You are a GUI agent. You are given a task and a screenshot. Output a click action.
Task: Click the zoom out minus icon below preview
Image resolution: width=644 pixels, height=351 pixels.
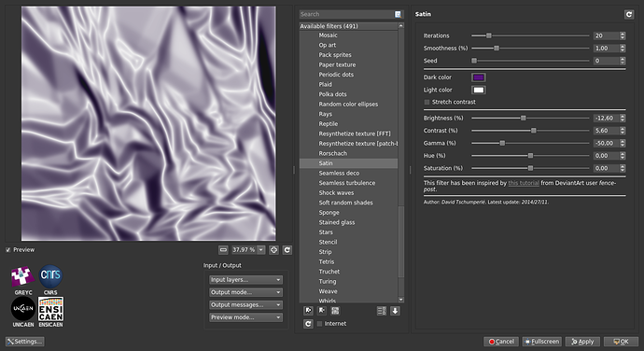(223, 250)
